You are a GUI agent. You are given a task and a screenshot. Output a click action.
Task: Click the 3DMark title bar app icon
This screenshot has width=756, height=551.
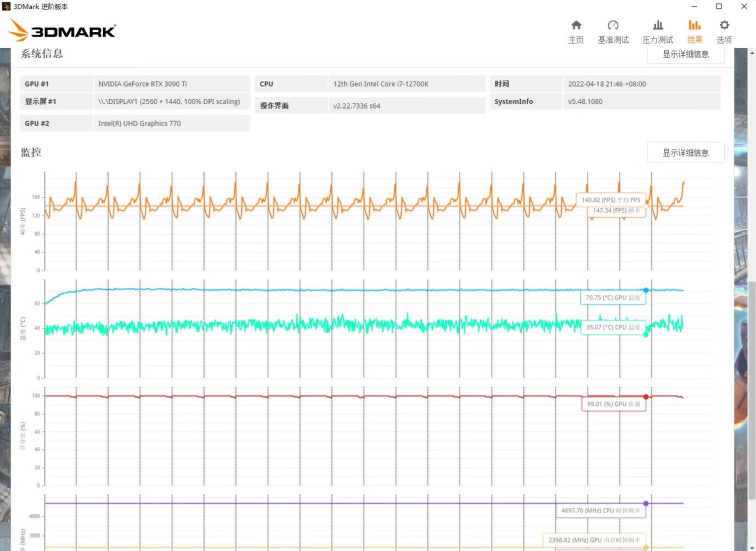[7, 7]
